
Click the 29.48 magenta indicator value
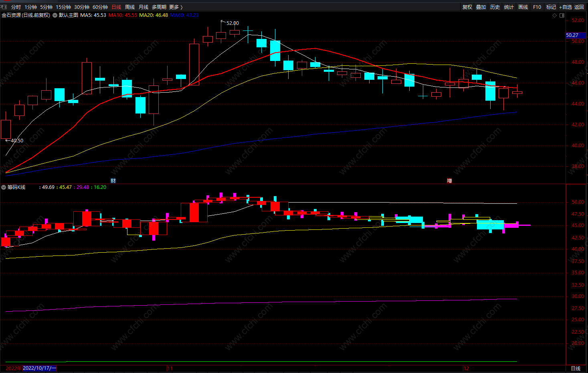coord(83,187)
